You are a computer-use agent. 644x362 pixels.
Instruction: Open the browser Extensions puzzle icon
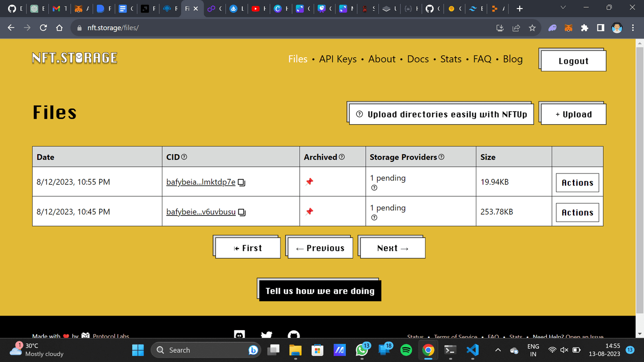click(584, 28)
